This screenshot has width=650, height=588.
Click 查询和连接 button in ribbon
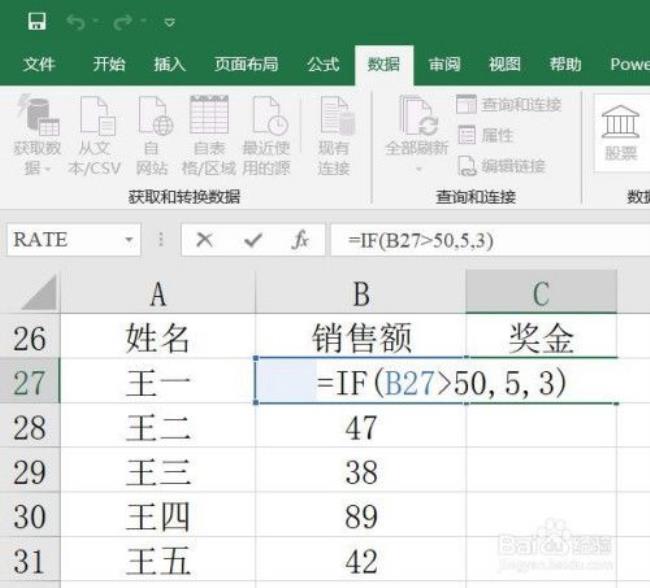pos(509,104)
